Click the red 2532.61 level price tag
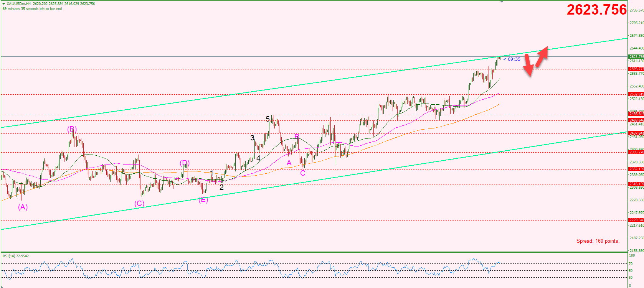This screenshot has width=644, height=288. coord(636,94)
